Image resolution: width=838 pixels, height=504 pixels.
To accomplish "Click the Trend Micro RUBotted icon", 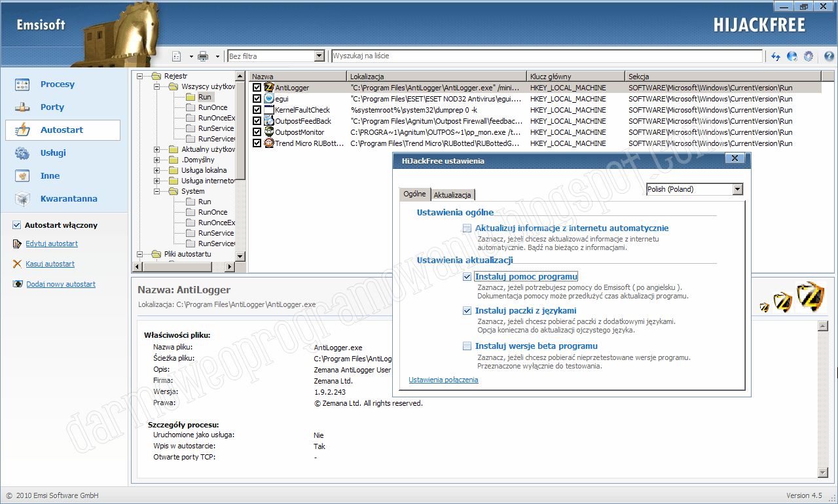I will 268,143.
